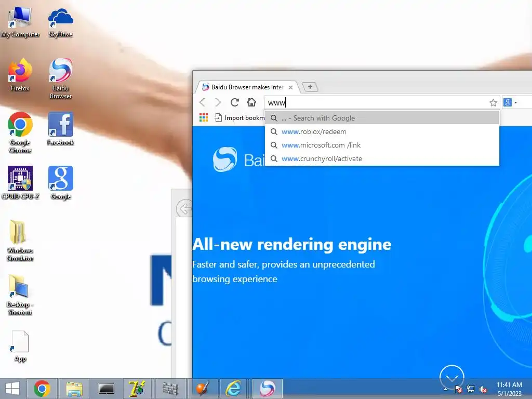Show hidden system tray icons
Viewport: 532px width, 399px height.
[445, 389]
